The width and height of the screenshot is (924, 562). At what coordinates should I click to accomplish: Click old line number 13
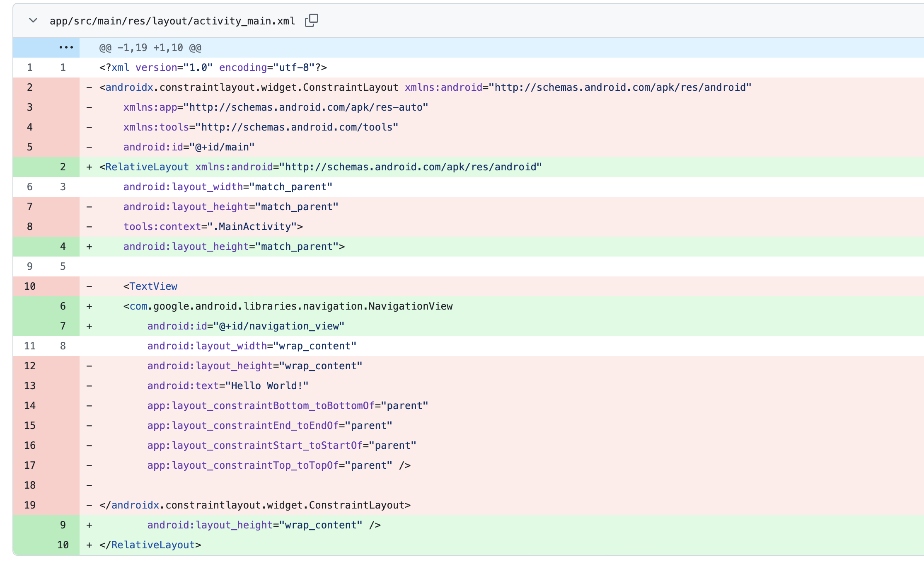click(30, 386)
